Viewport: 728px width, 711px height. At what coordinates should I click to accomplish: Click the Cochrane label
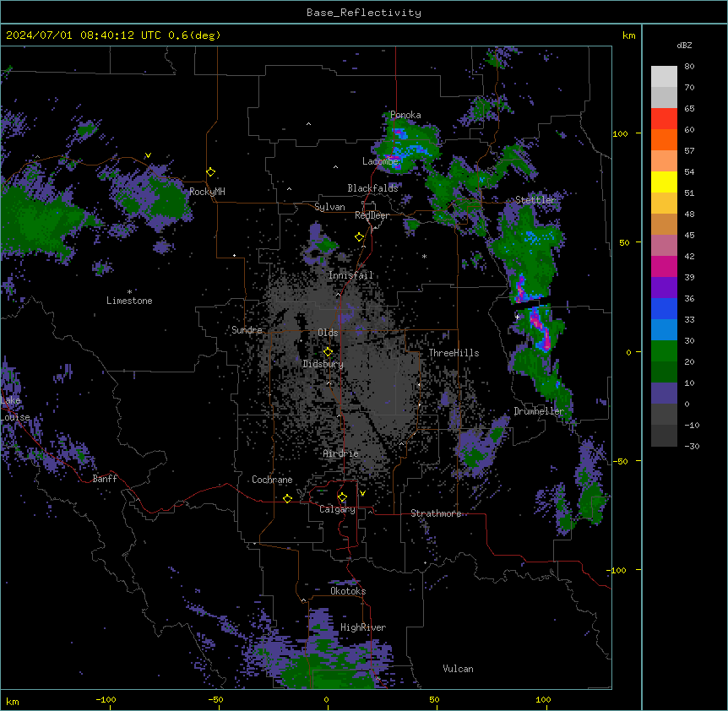[272, 480]
